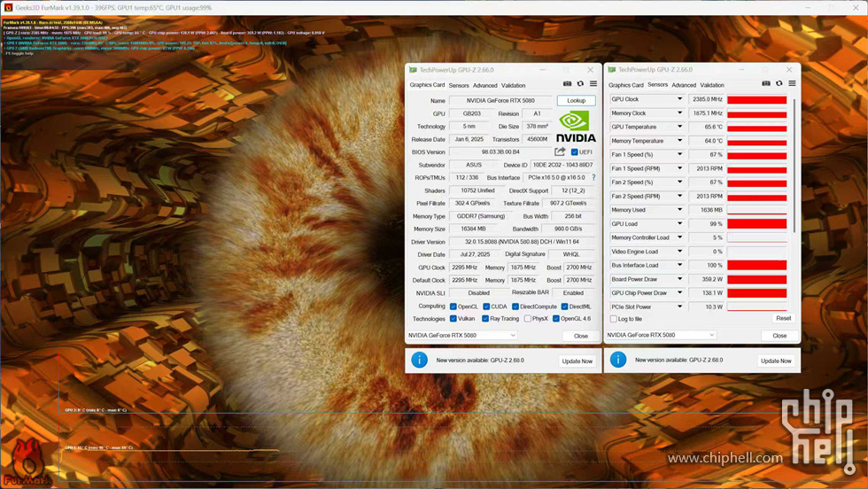Click the Lookup button
Image resolution: width=868 pixels, height=489 pixels.
click(577, 100)
